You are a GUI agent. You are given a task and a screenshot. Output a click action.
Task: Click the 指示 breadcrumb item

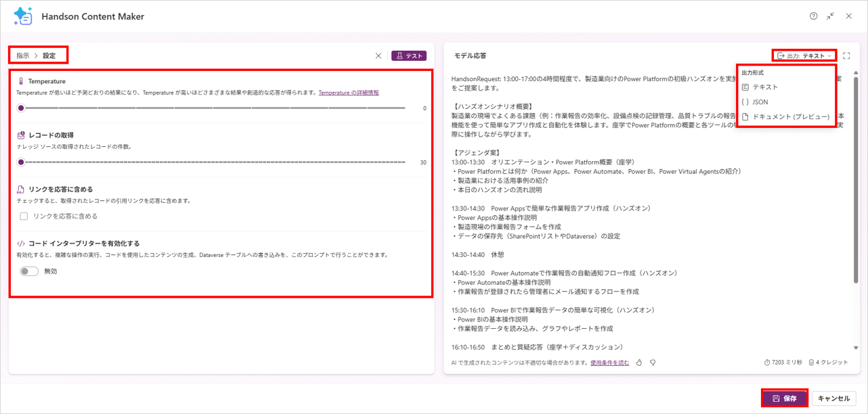[x=23, y=55]
